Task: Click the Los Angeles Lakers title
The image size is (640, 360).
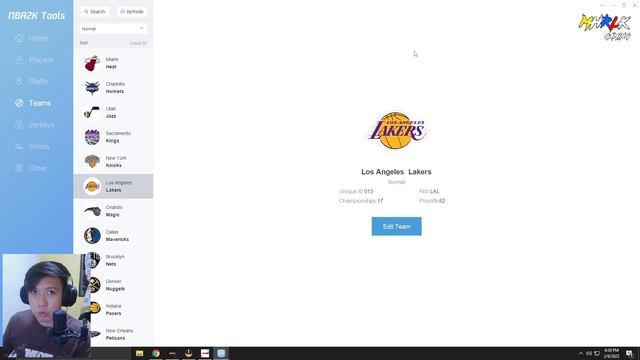Action: [x=396, y=172]
